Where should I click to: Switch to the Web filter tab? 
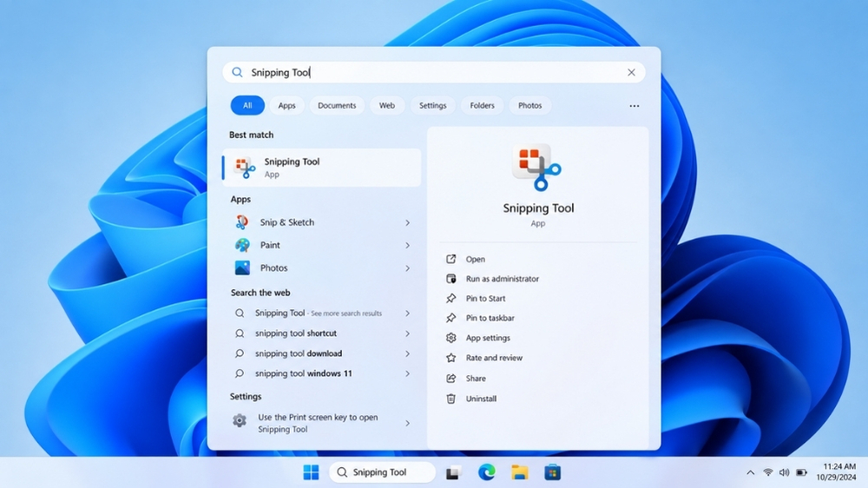[387, 105]
